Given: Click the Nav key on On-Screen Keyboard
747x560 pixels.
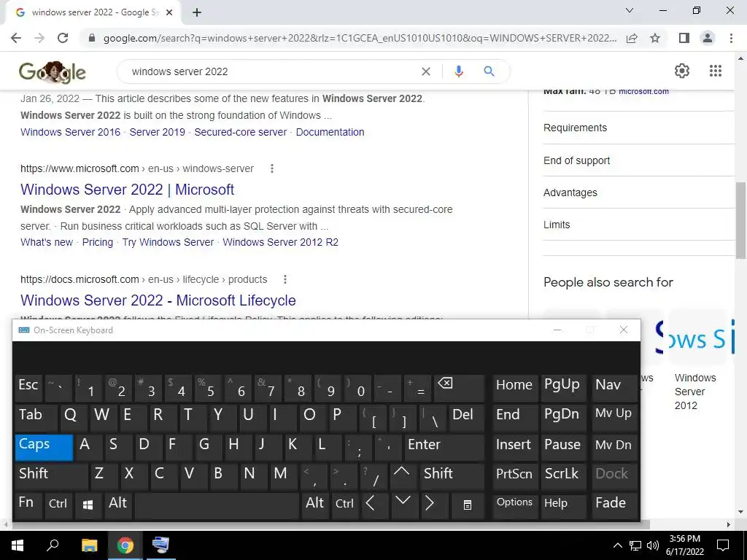Looking at the screenshot, I should coord(614,388).
